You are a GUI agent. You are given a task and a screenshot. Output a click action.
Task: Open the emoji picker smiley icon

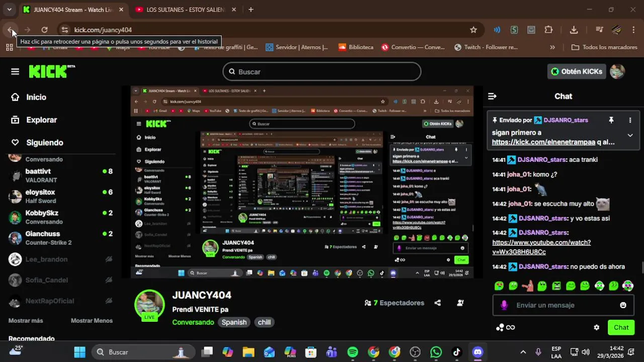pyautogui.click(x=623, y=305)
